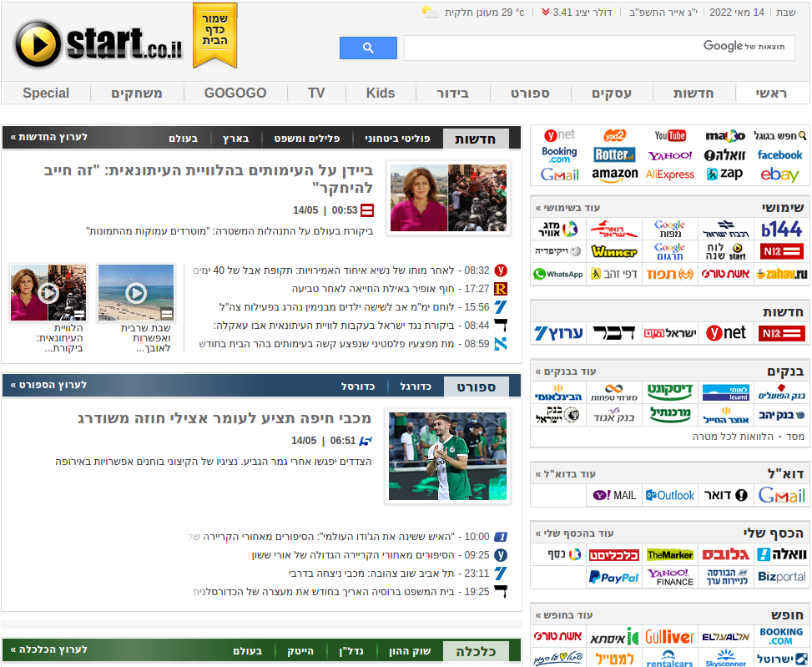Click the blue Google search button
Screen dimensions: 812x667
click(x=368, y=48)
